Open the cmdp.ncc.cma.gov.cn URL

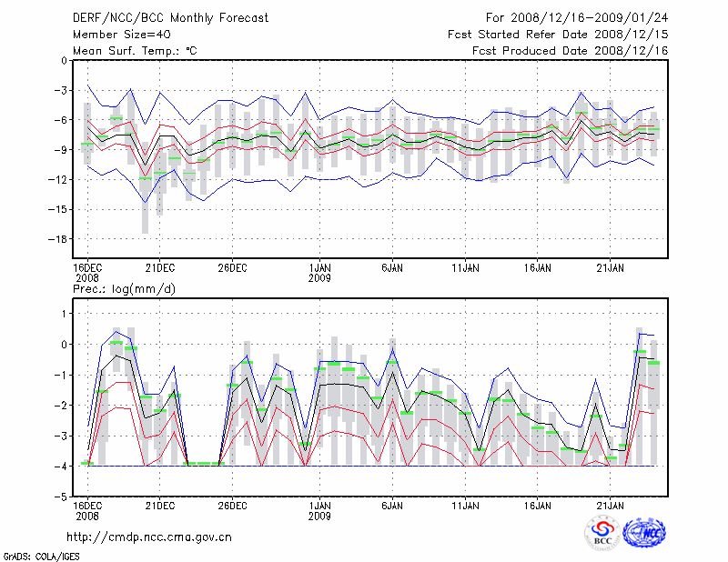[x=149, y=537]
